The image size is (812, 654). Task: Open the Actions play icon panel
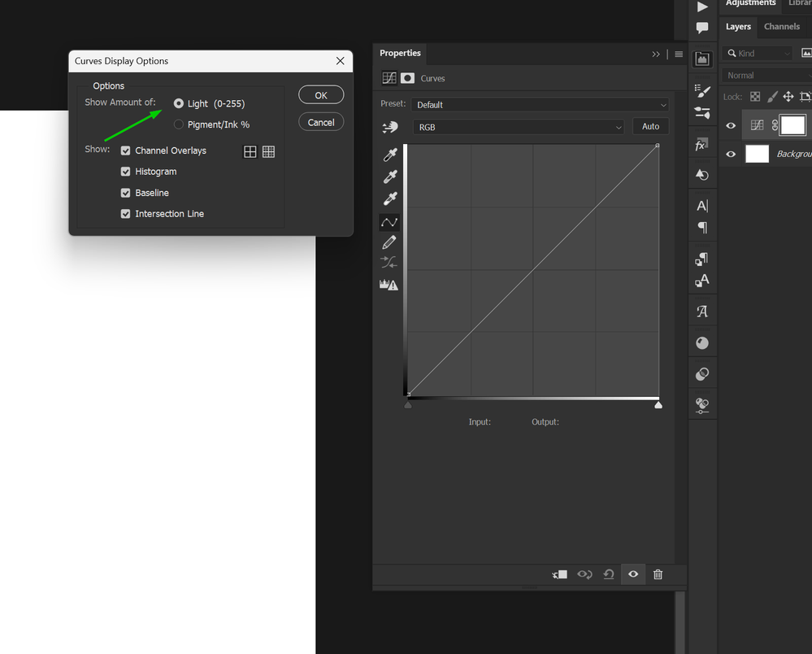click(702, 7)
